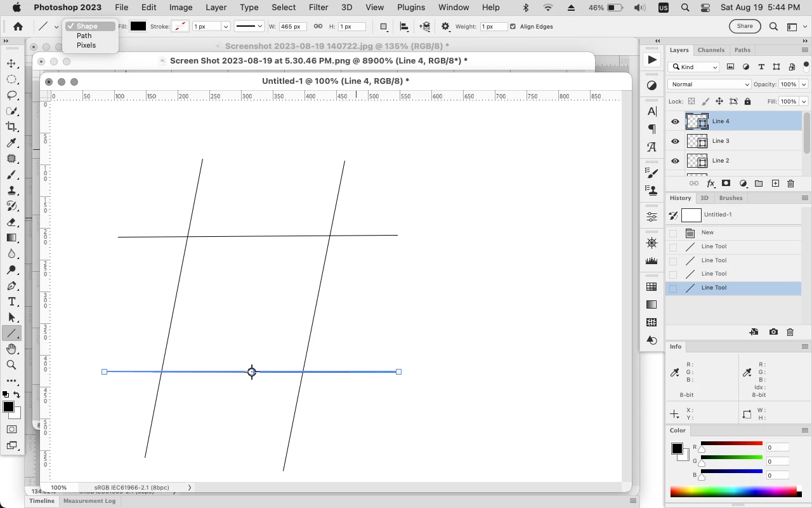This screenshot has height=508, width=812.
Task: Click the shape Fill color swatch
Action: (x=138, y=27)
